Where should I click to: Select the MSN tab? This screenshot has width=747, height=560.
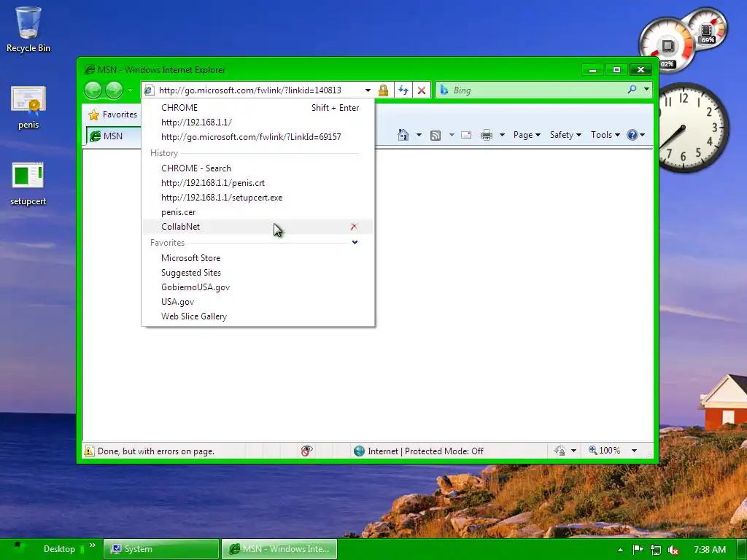(x=113, y=136)
